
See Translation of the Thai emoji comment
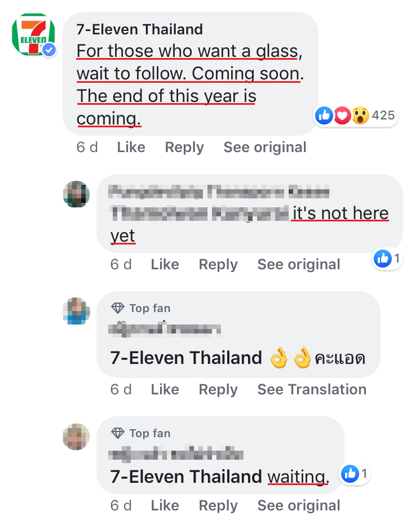(312, 389)
